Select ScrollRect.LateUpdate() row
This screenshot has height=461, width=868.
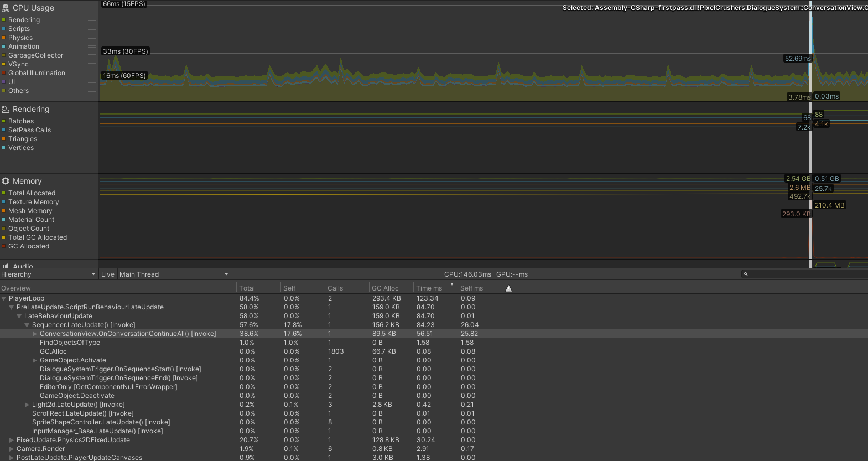[x=434, y=413]
